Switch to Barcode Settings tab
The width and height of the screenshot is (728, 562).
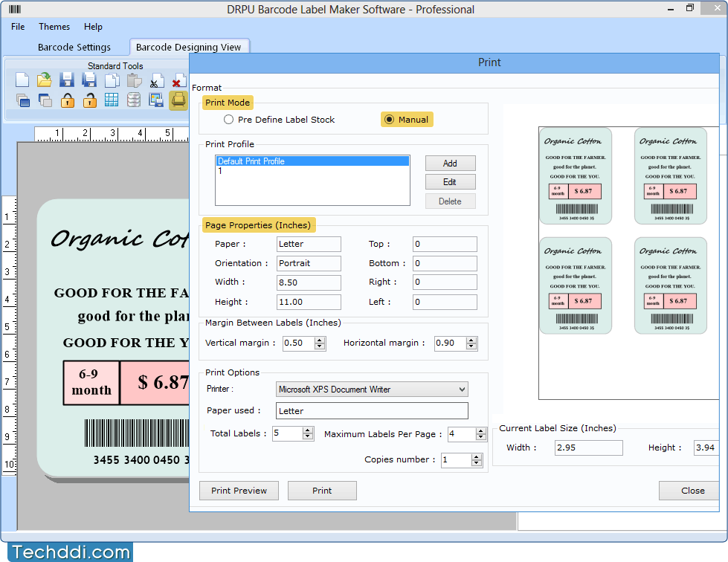pyautogui.click(x=74, y=47)
